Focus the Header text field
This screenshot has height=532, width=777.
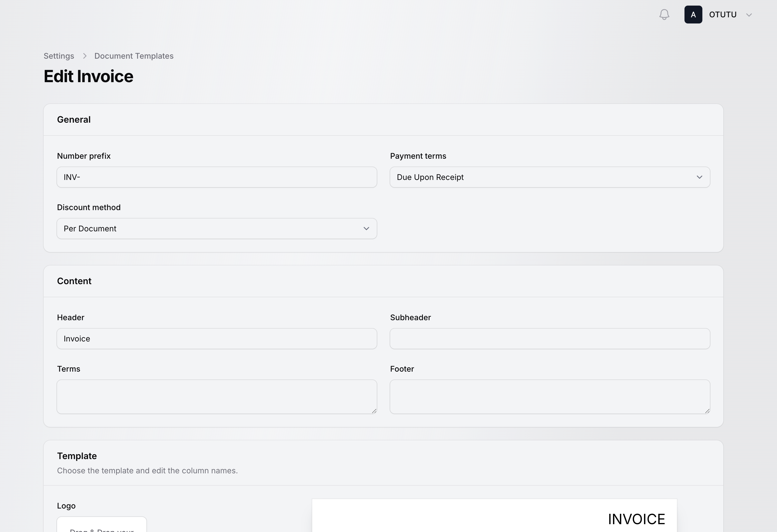pos(217,339)
